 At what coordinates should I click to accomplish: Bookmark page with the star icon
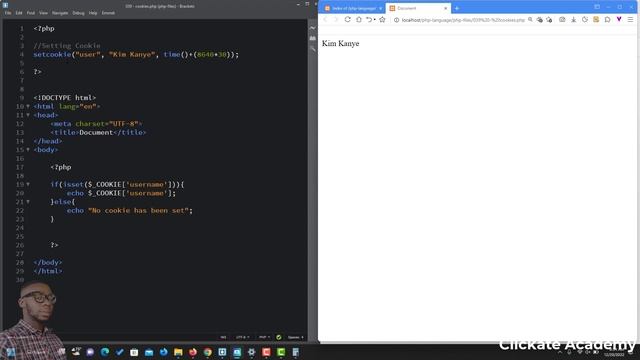pos(382,20)
